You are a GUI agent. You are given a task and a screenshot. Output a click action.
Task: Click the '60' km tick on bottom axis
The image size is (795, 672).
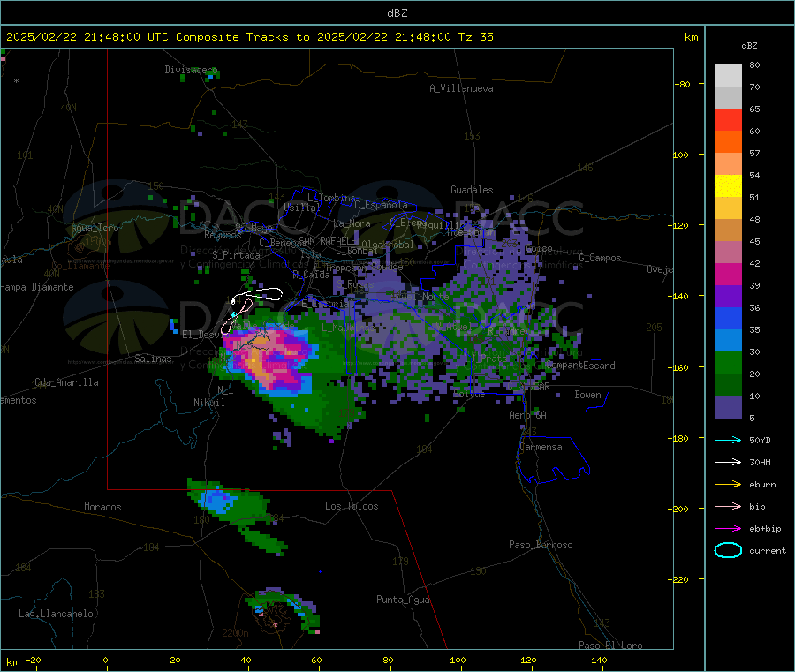pyautogui.click(x=316, y=660)
